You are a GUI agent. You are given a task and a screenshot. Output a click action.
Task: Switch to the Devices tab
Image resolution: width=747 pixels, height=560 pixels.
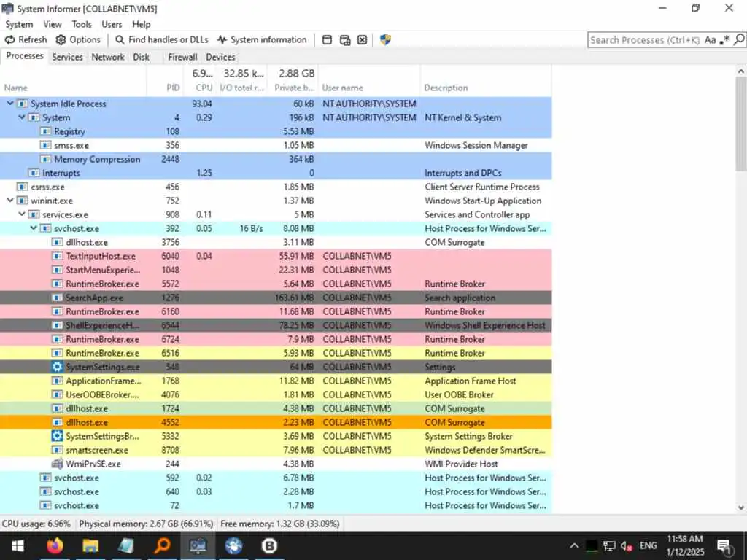(x=220, y=57)
